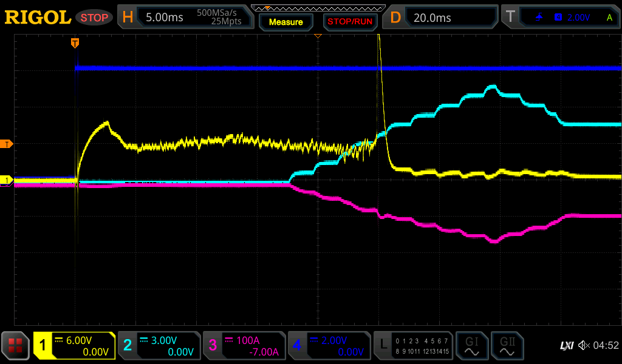Viewport: 622px width, 364px height.
Task: Open trigger T settings panel
Action: click(x=560, y=18)
